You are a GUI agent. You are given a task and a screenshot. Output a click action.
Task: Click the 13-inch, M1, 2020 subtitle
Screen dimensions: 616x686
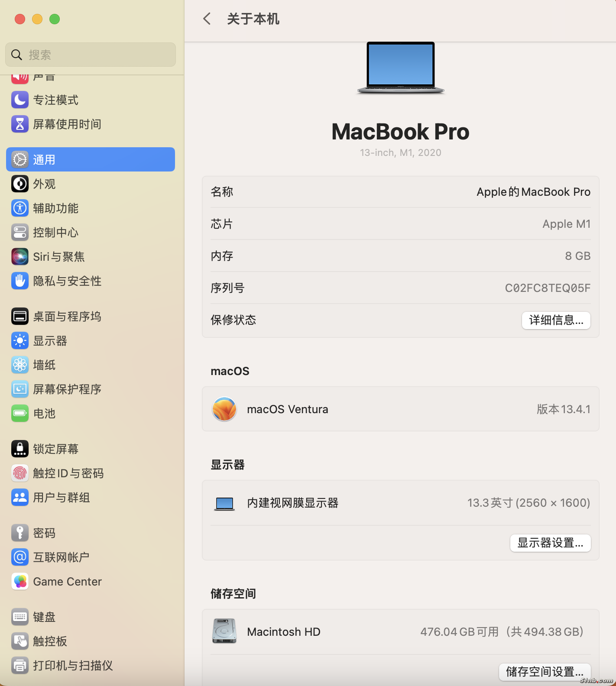tap(401, 152)
